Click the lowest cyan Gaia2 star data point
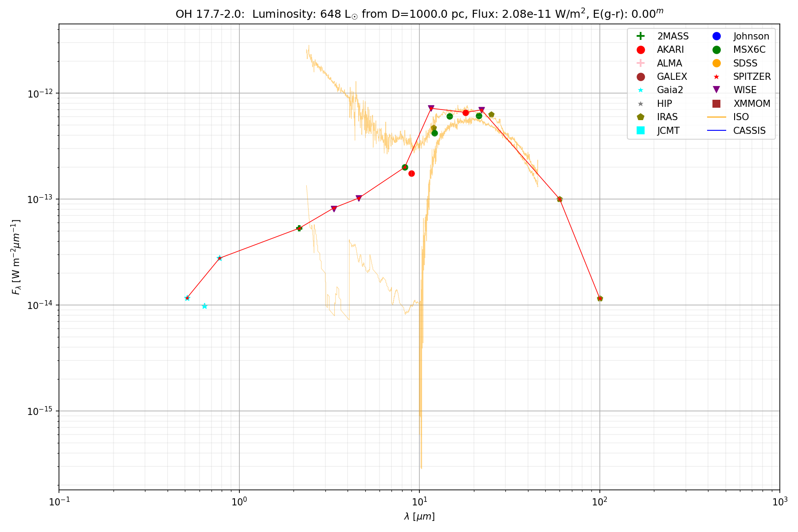This screenshot has width=798, height=532. click(x=204, y=306)
